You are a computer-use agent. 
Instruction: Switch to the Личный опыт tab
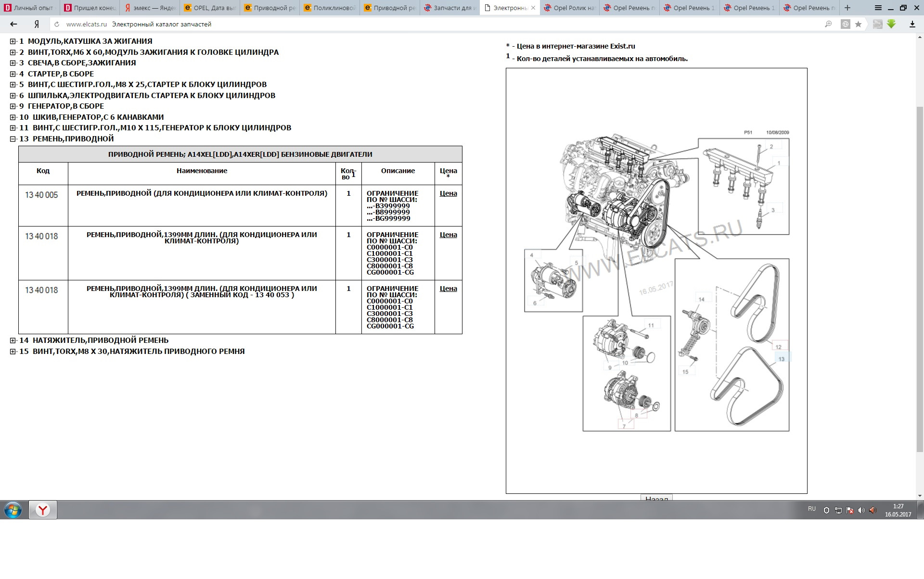tap(30, 8)
